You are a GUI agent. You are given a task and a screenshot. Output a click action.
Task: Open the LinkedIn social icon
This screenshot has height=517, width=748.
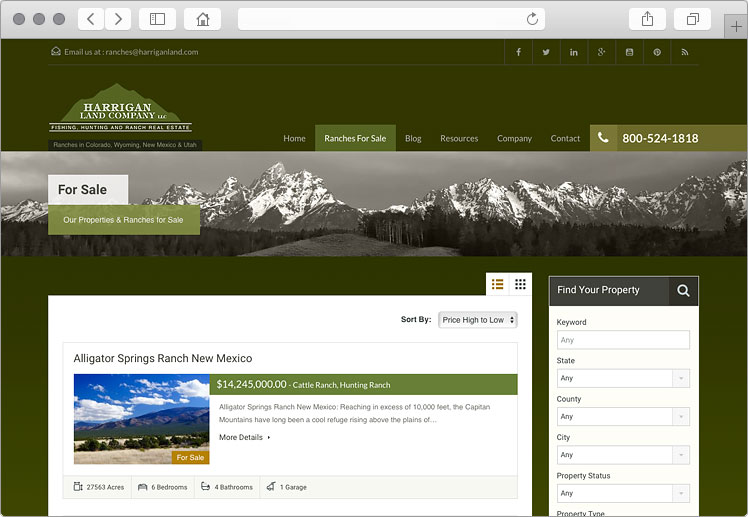(573, 52)
